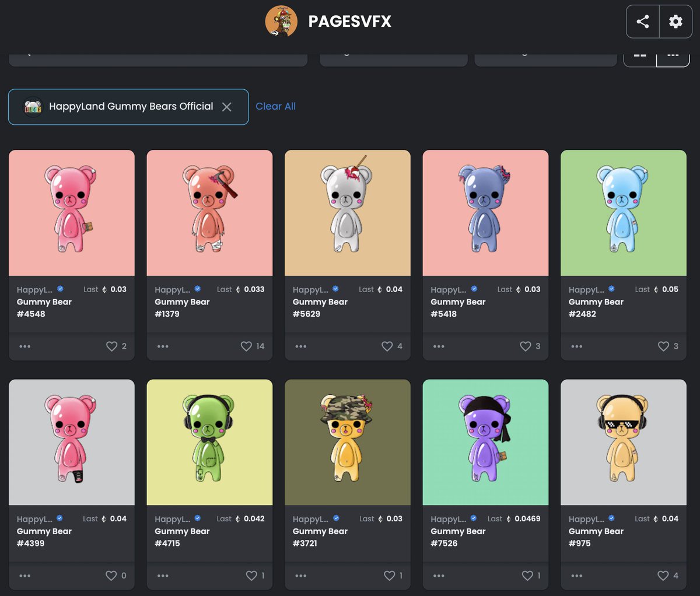The height and width of the screenshot is (596, 700).
Task: Favorite Gummy Bear #4399 with heart
Action: tap(111, 576)
